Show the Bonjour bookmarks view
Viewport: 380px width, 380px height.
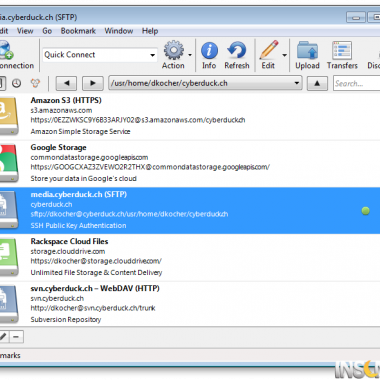tap(35, 83)
